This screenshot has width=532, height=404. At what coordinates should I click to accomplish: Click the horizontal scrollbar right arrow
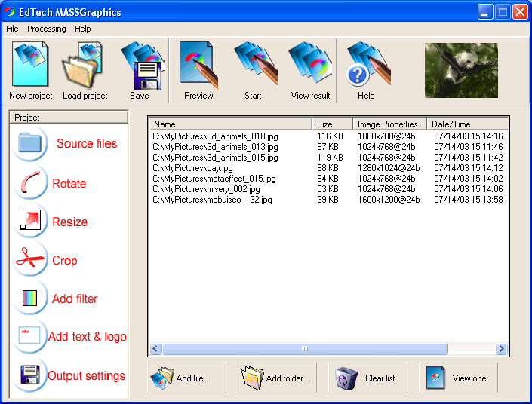(501, 348)
